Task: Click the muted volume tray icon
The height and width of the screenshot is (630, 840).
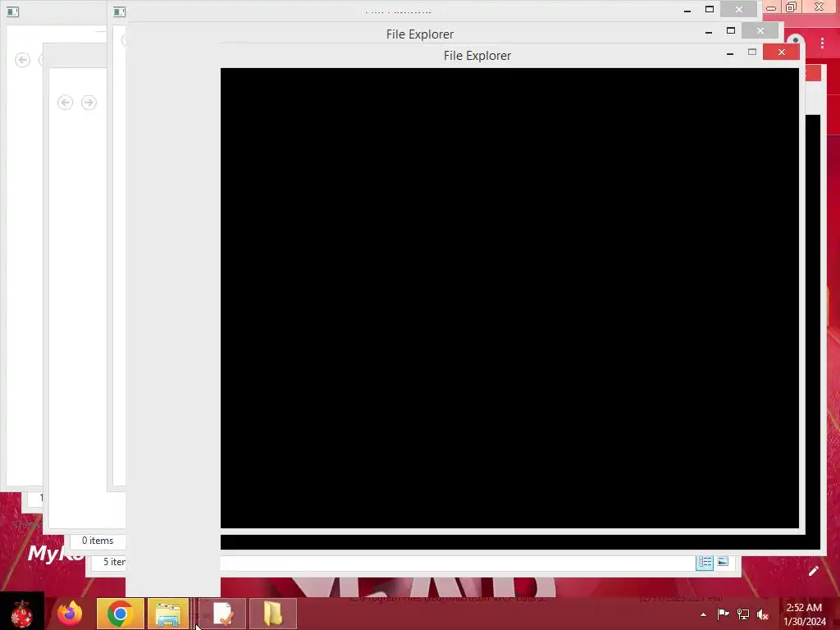Action: click(763, 614)
